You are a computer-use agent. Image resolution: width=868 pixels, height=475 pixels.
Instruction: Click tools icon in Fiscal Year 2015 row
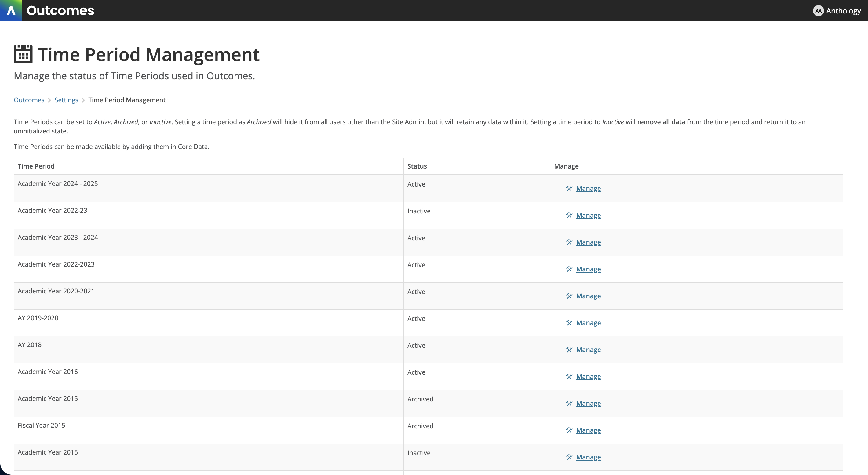pyautogui.click(x=569, y=430)
